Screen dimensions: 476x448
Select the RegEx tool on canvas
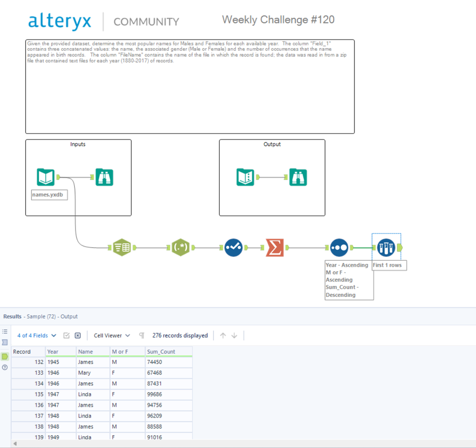[x=181, y=247]
